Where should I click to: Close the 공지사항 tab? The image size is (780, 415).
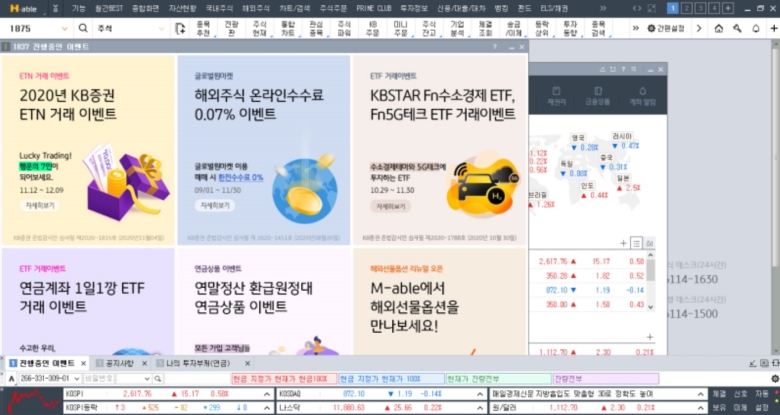point(144,363)
